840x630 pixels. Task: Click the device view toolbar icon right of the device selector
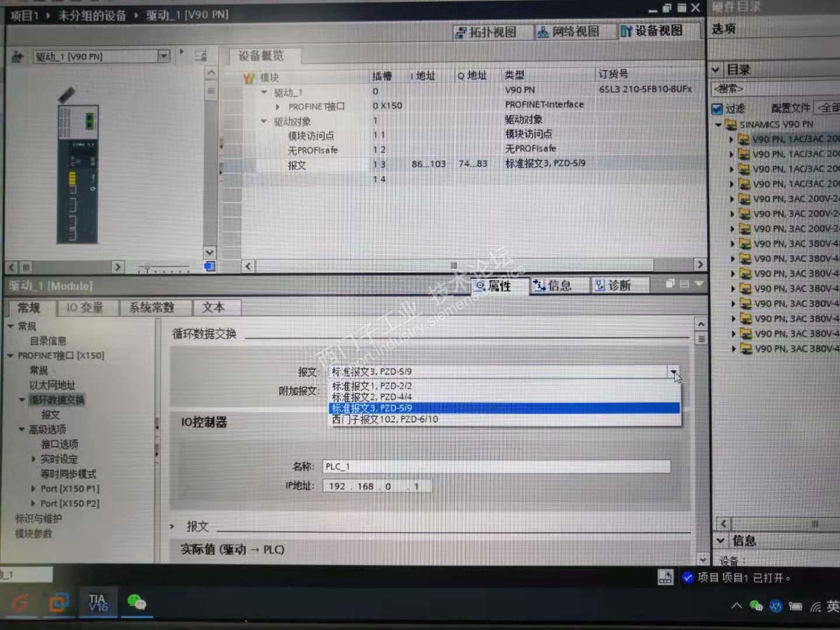(x=201, y=56)
